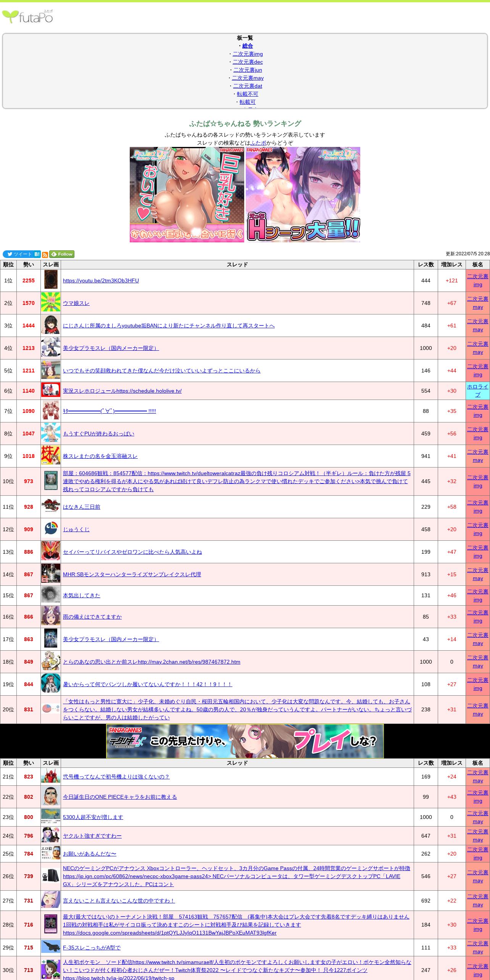Open the RSS feed icon

click(45, 255)
